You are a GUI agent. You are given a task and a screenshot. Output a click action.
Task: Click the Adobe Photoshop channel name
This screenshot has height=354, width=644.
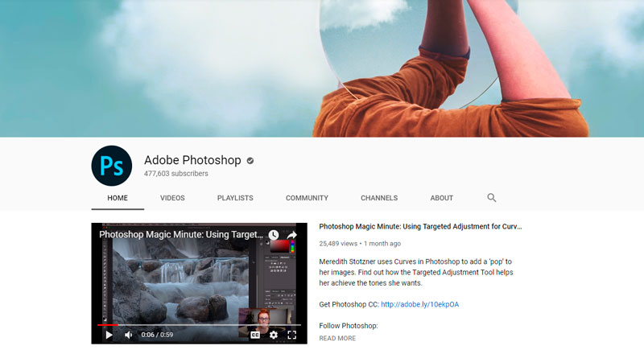pyautogui.click(x=192, y=160)
